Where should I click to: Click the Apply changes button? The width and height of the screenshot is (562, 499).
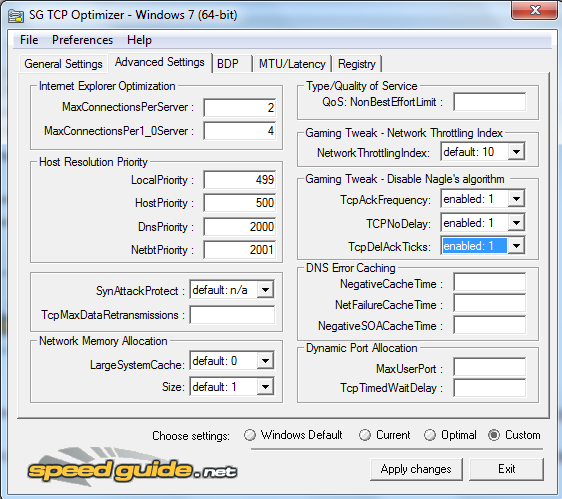coord(416,469)
